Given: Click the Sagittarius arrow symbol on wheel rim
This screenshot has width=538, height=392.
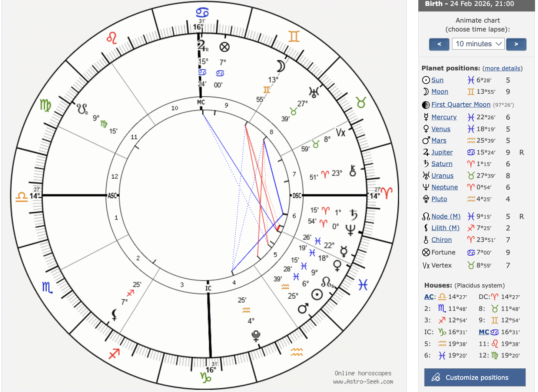Looking at the screenshot, I should click(x=114, y=354).
